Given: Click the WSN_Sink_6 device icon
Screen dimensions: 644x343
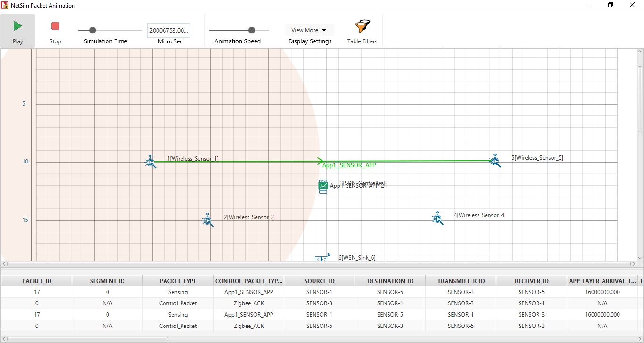Looking at the screenshot, I should [323, 258].
